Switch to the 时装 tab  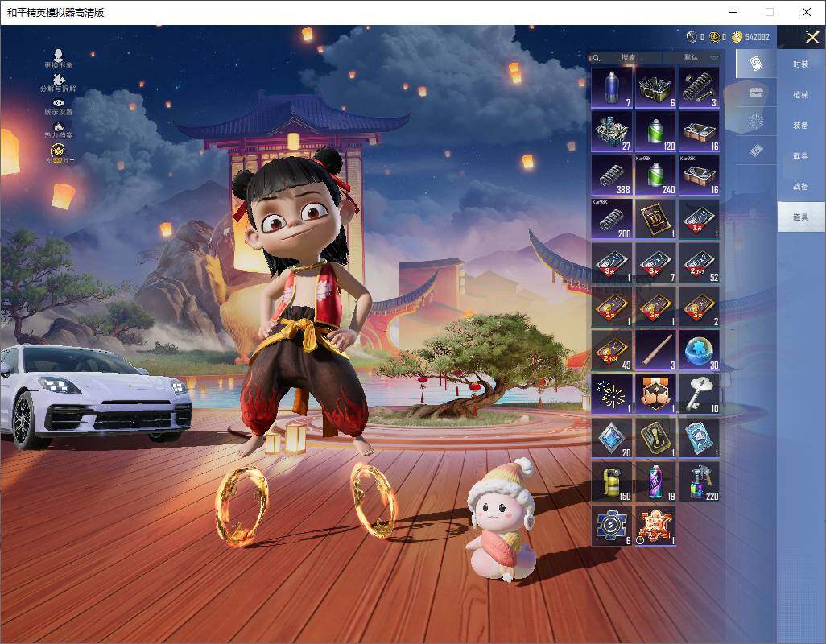tap(801, 64)
